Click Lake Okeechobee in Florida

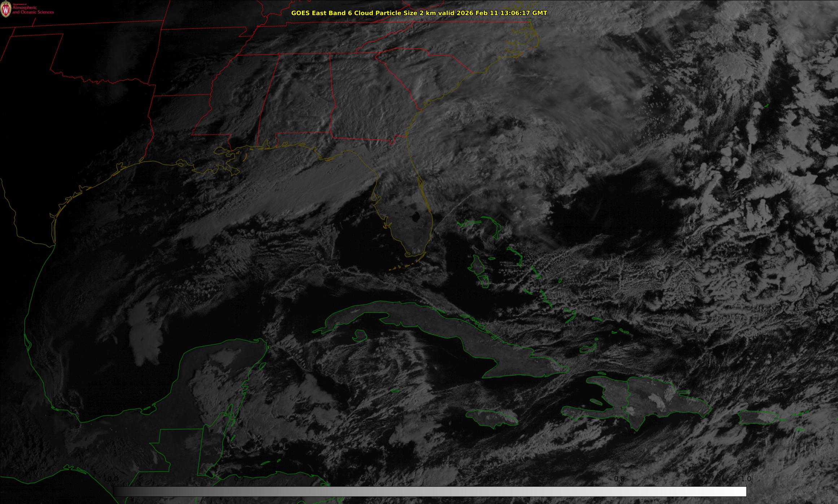click(415, 216)
